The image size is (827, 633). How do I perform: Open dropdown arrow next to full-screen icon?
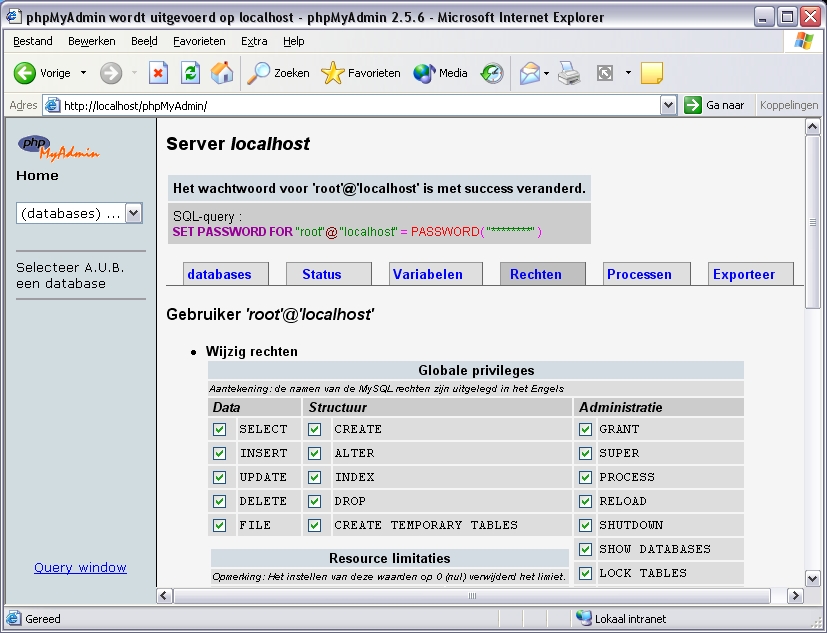tap(628, 73)
